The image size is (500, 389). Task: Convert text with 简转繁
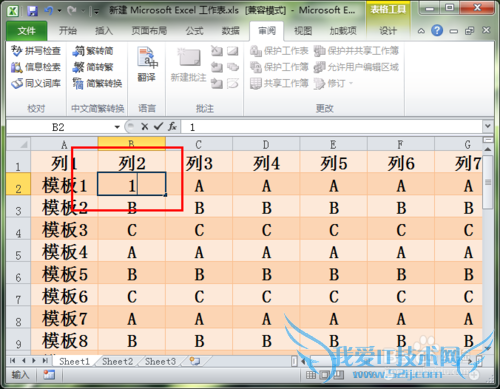93,67
